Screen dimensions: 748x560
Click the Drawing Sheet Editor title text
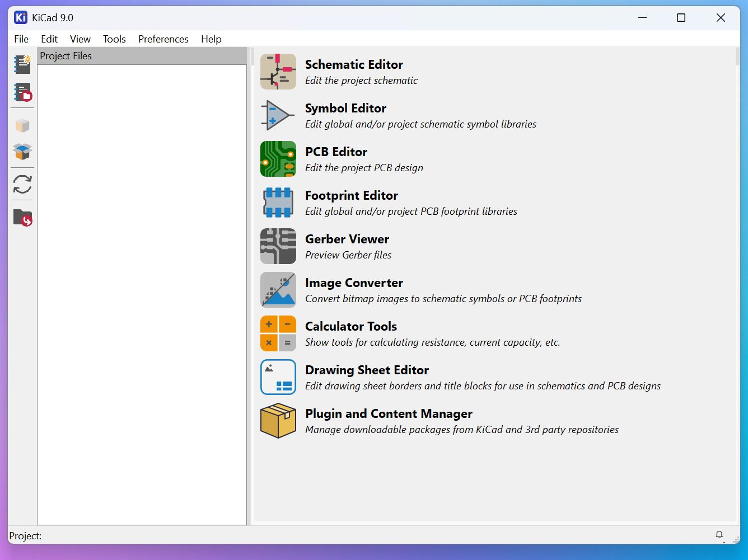click(x=367, y=370)
